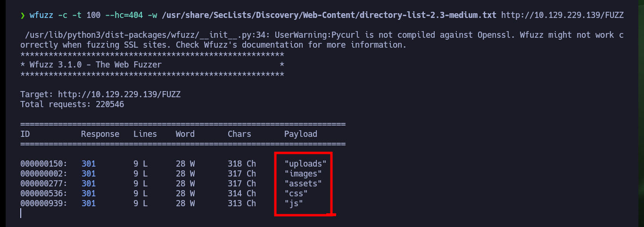Select the SecLists wordlist file path
Image resolution: width=644 pixels, height=227 pixels.
point(329,15)
